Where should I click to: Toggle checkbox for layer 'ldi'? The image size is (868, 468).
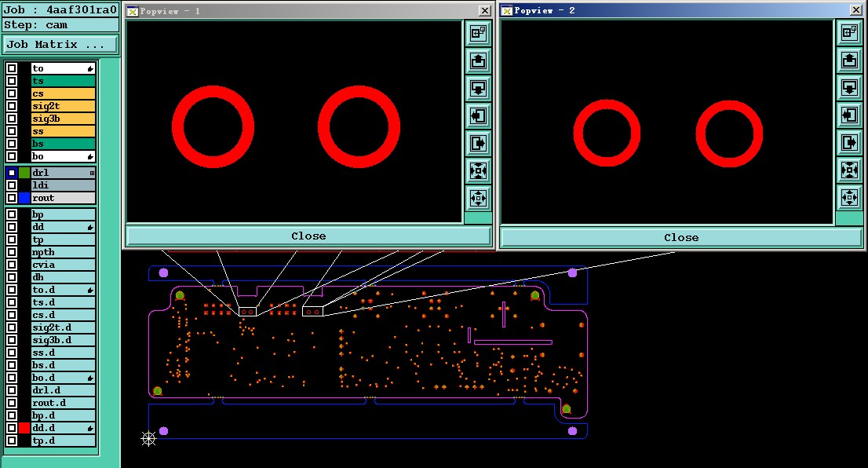coord(12,185)
